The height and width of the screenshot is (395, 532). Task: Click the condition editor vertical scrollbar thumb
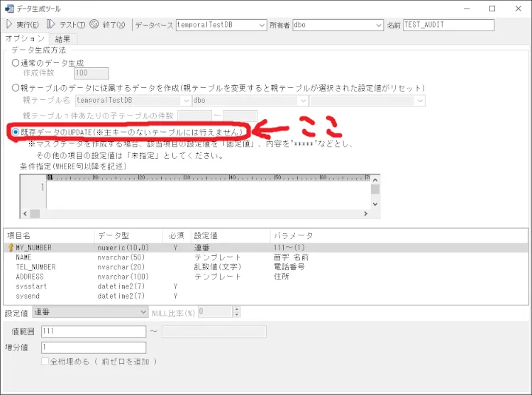[x=375, y=189]
